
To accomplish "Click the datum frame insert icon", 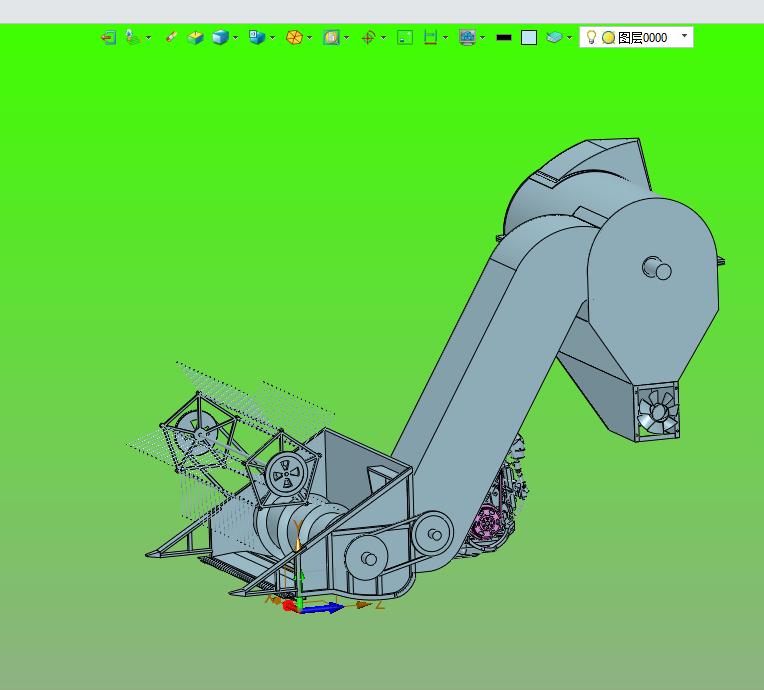I will click(132, 37).
